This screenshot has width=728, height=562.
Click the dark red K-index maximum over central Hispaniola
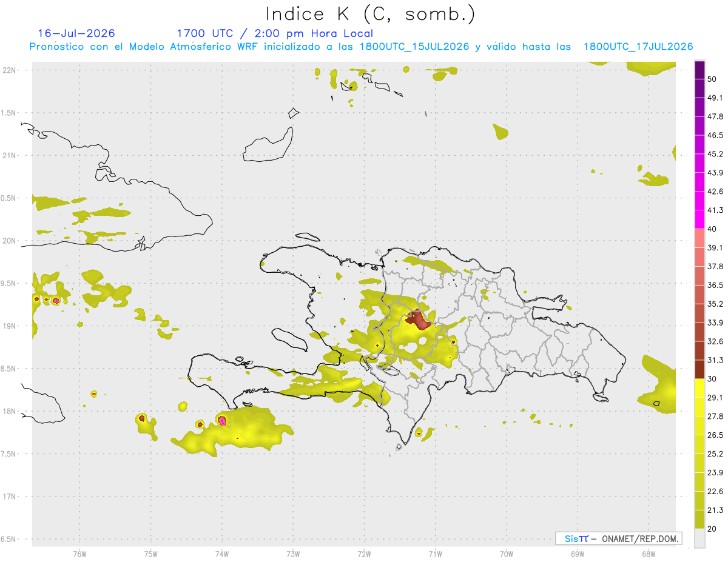(418, 319)
